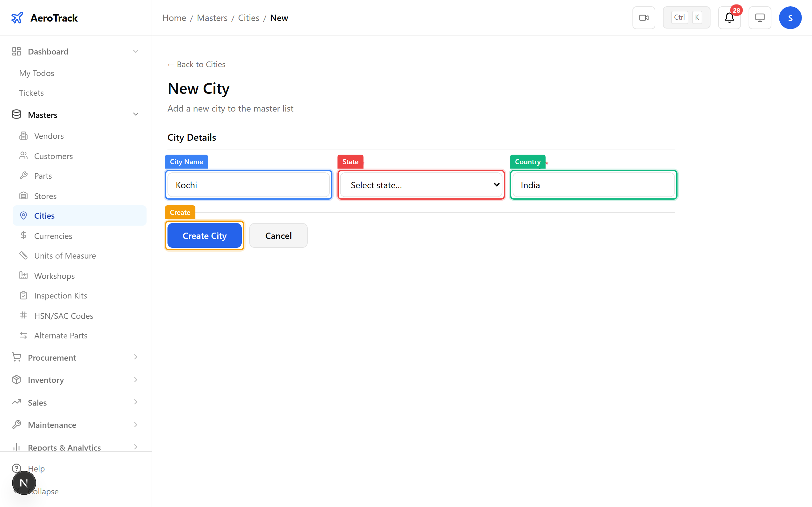Follow the Back to Cities link

click(x=196, y=64)
